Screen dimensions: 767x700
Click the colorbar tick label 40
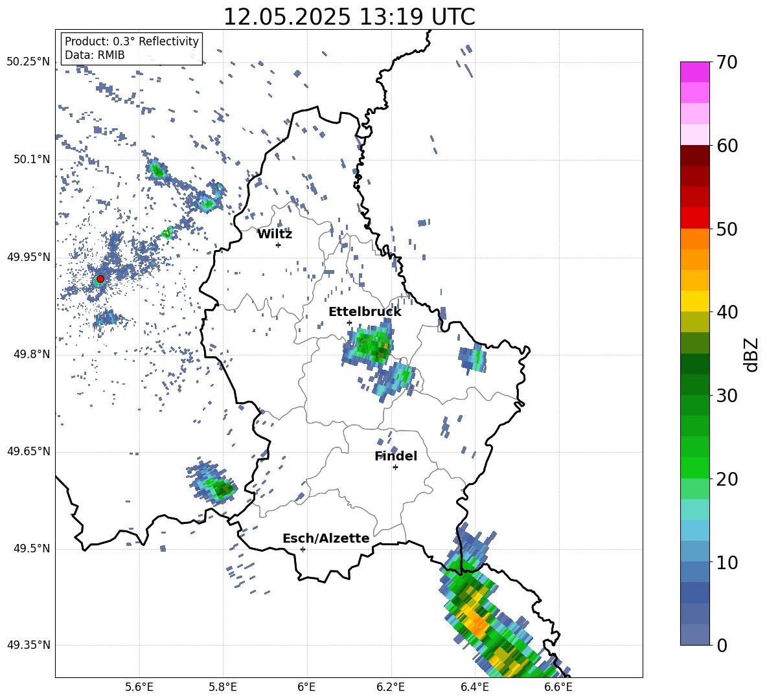pos(727,312)
